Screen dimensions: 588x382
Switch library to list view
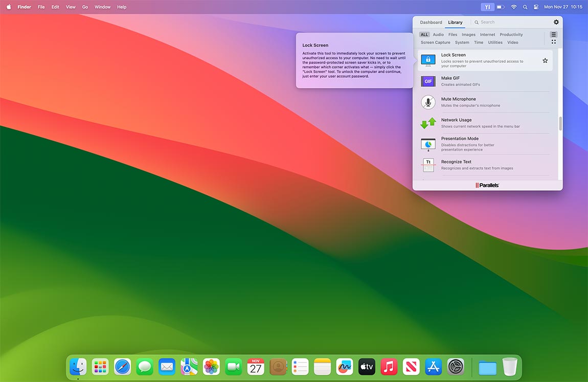click(553, 35)
